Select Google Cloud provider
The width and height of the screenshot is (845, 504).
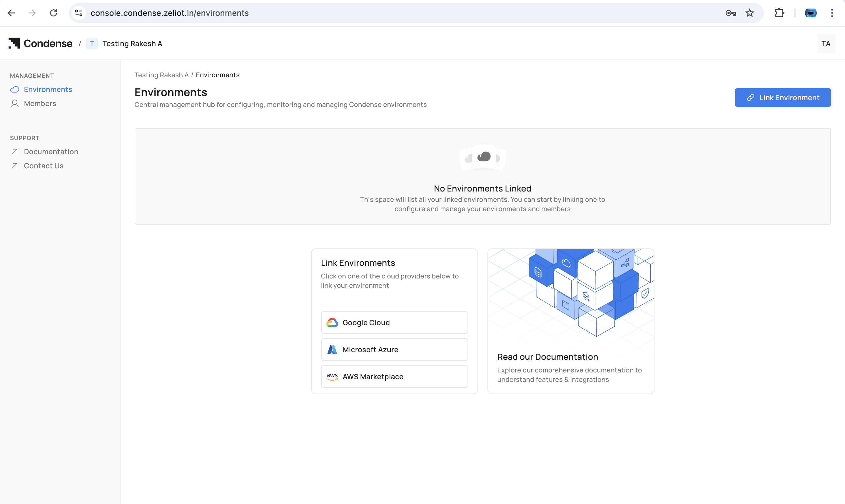pyautogui.click(x=394, y=323)
